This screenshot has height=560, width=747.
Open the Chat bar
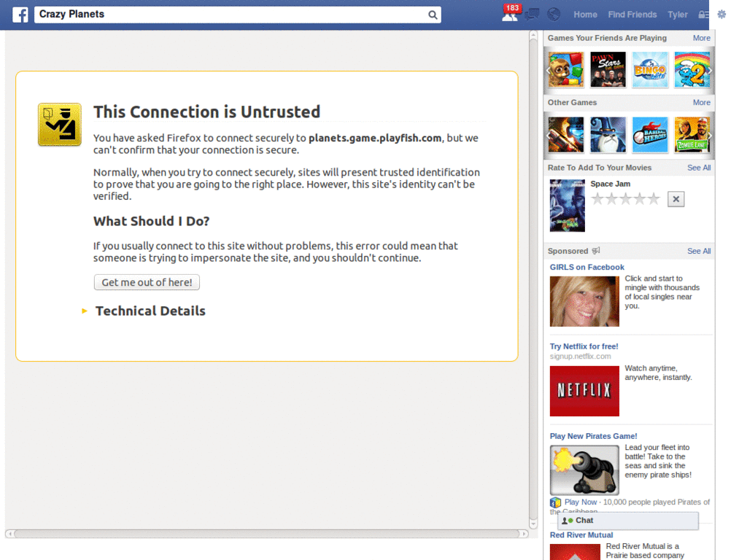[628, 521]
